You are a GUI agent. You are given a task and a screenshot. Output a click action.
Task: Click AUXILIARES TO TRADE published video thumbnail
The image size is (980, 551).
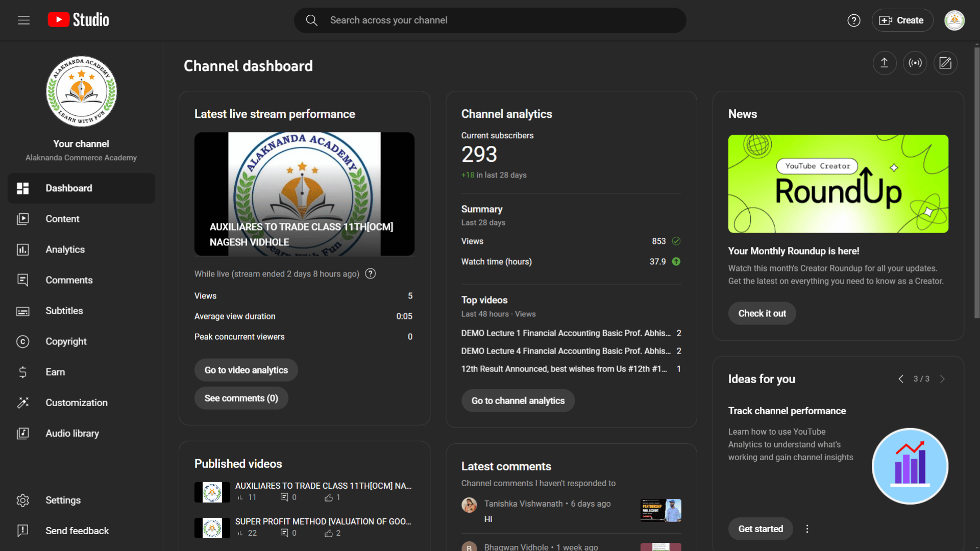212,492
